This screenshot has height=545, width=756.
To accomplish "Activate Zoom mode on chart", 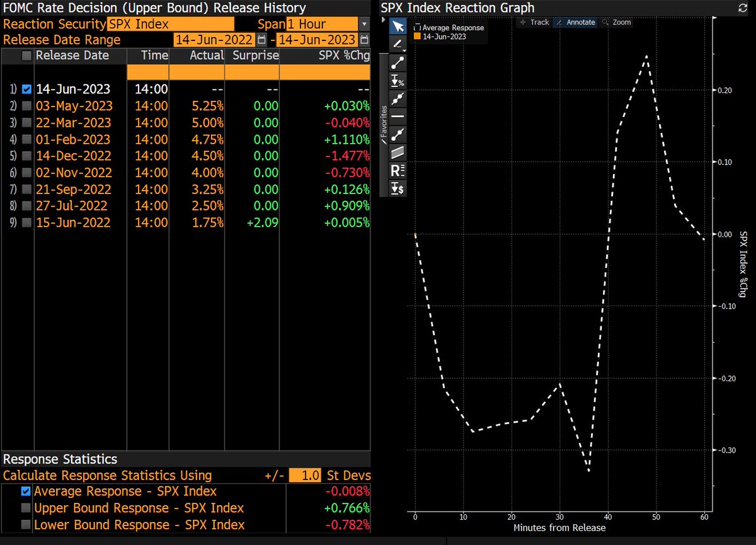I will (617, 22).
